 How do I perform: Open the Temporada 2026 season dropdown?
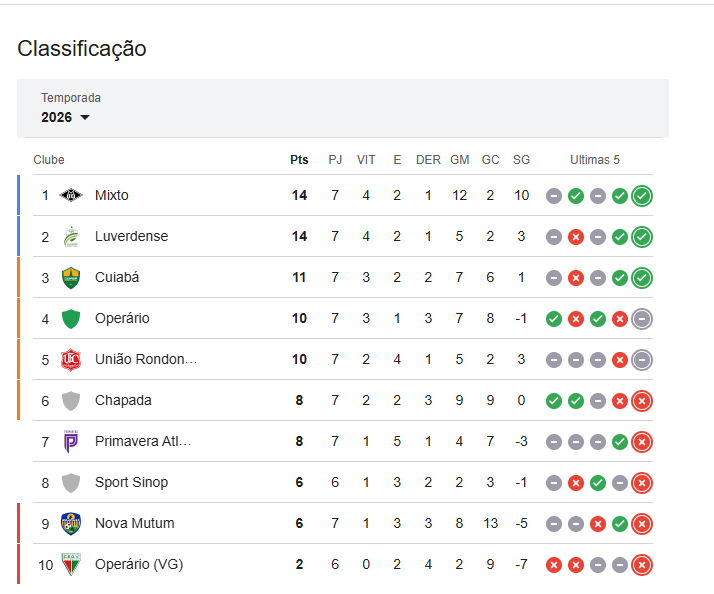coord(66,117)
